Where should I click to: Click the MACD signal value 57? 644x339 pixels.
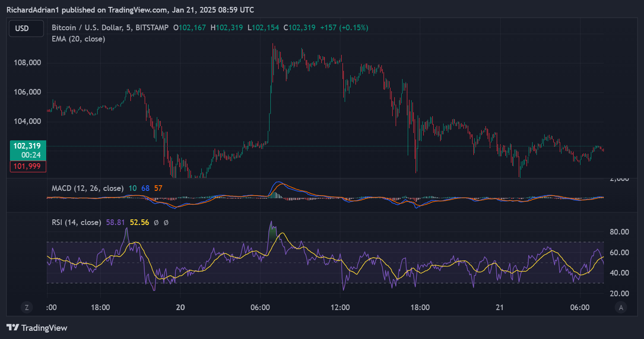click(x=158, y=188)
